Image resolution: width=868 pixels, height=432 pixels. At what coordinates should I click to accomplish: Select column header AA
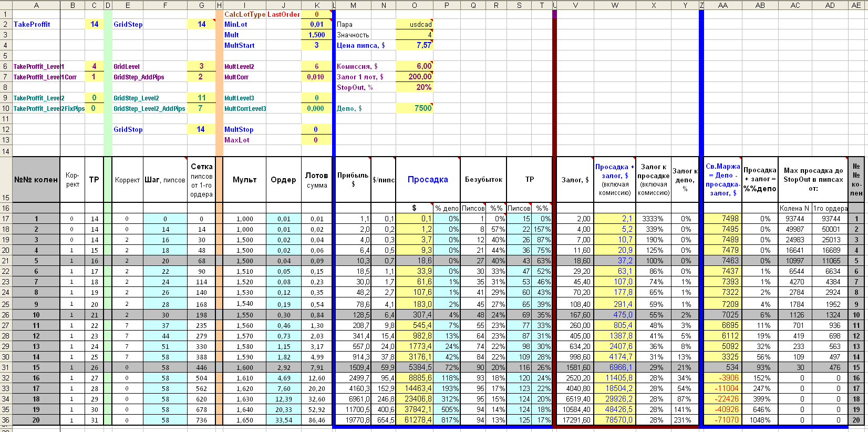722,5
